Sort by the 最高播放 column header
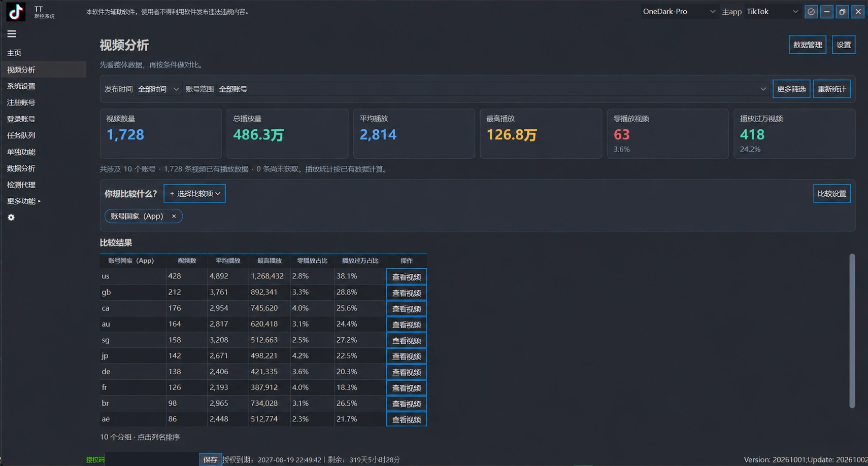 coord(269,261)
